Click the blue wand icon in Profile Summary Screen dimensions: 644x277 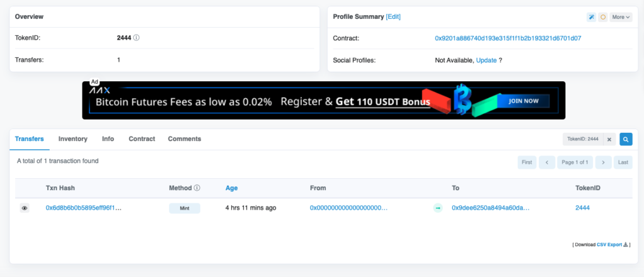pos(591,17)
